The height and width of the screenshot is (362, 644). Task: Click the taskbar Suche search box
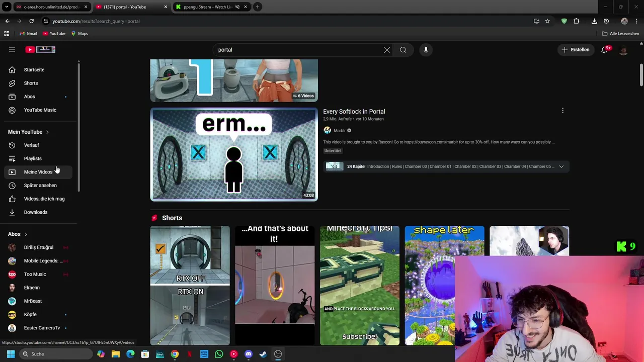[x=56, y=354]
